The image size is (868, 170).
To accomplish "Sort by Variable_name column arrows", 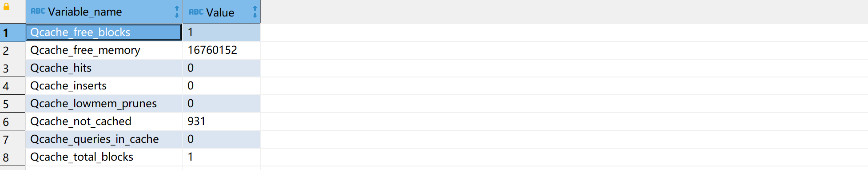I will pos(177,12).
